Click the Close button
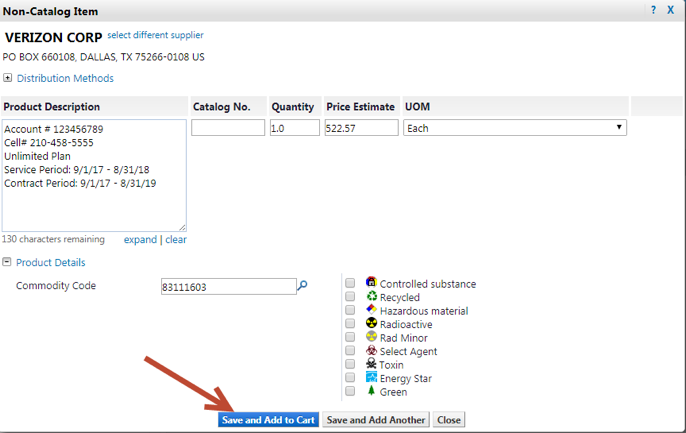The width and height of the screenshot is (686, 433). point(449,420)
